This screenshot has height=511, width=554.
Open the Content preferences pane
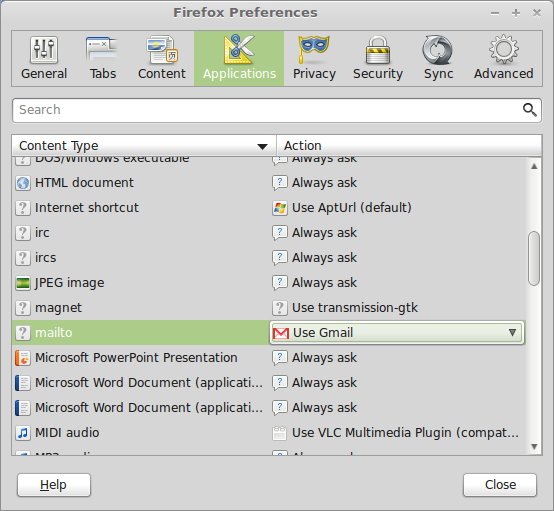pos(161,59)
